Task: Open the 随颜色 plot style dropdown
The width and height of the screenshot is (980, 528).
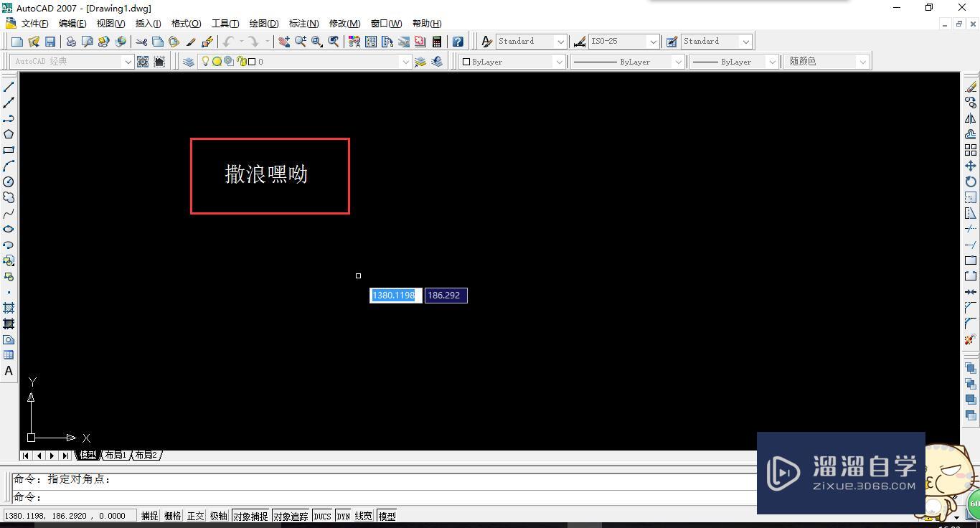Action: tap(862, 62)
